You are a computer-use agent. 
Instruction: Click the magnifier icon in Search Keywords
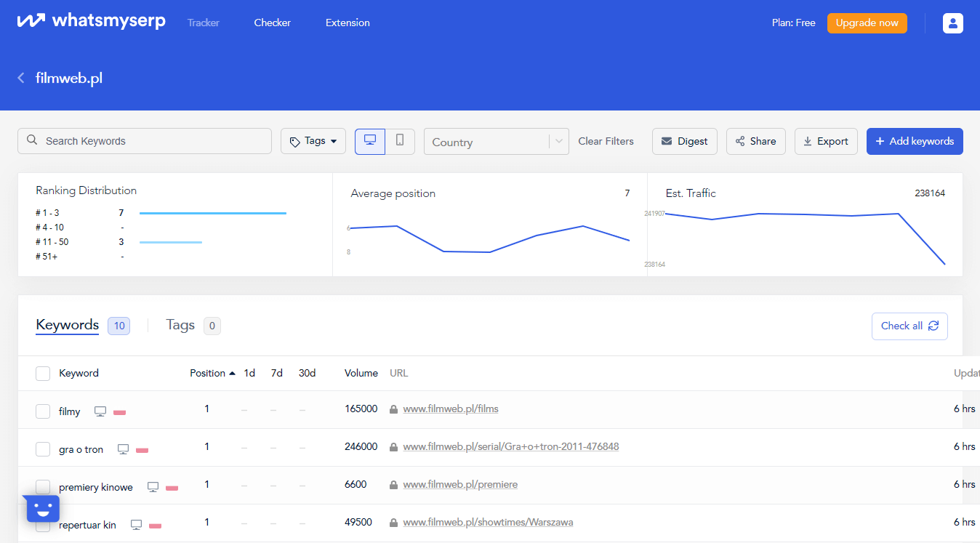click(32, 140)
